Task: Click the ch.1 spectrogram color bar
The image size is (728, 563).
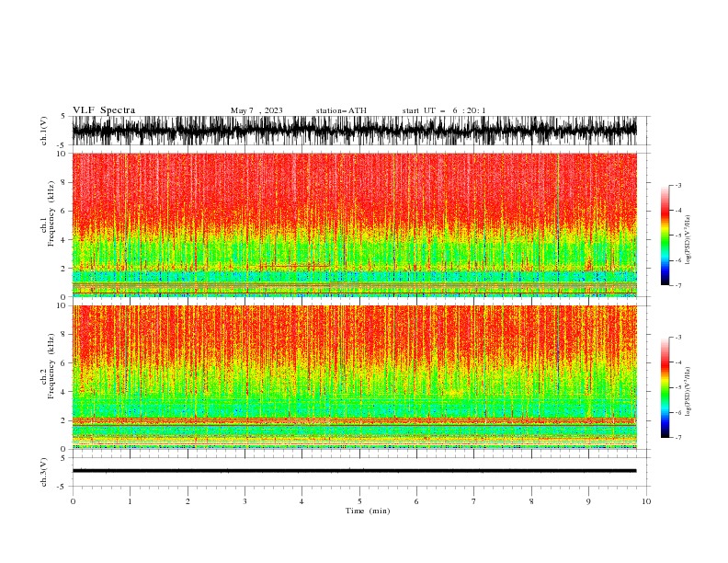Action: point(665,236)
